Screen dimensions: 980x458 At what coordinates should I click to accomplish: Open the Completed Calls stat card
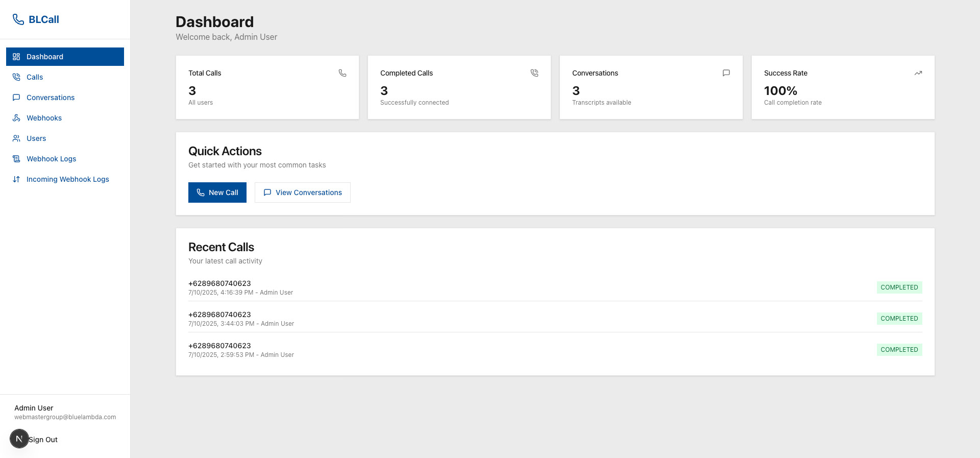(459, 87)
